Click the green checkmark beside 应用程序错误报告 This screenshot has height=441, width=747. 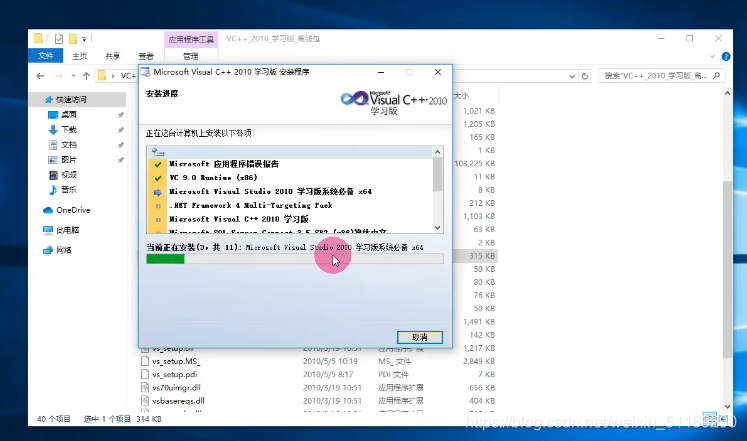pos(158,164)
